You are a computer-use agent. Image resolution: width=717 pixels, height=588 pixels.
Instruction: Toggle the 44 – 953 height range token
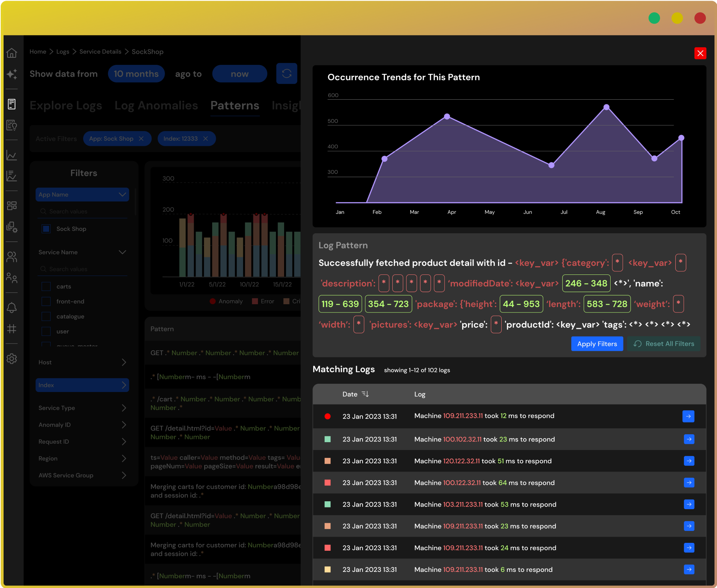pos(521,304)
